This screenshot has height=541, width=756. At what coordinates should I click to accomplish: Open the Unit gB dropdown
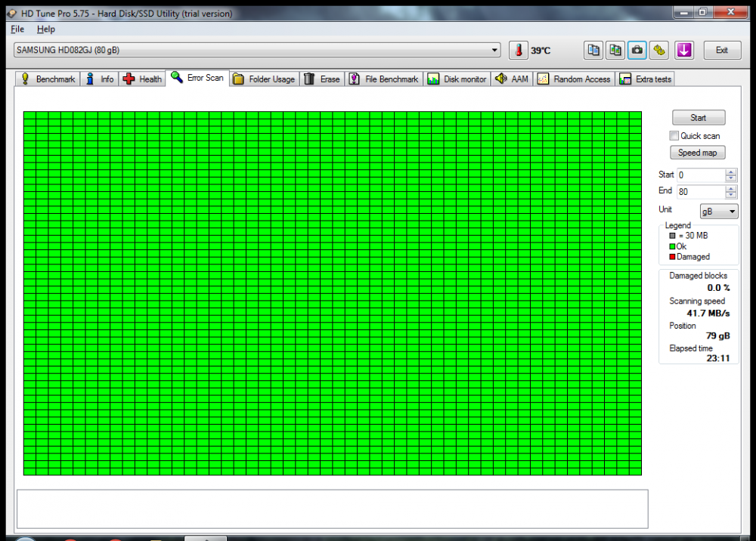click(719, 212)
